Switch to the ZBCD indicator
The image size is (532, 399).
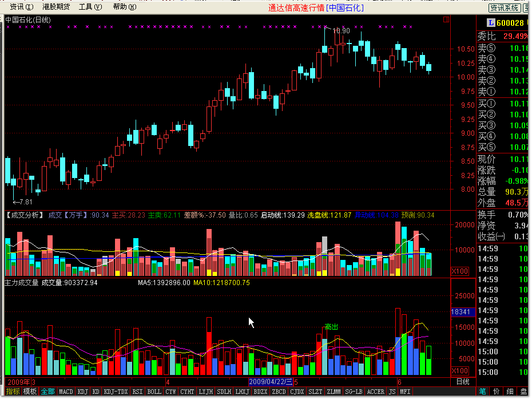(279, 392)
